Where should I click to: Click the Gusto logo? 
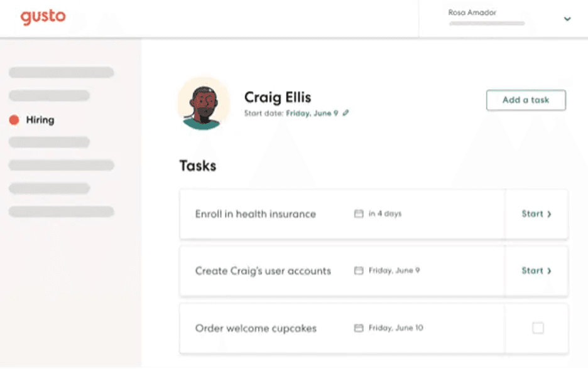pyautogui.click(x=43, y=17)
